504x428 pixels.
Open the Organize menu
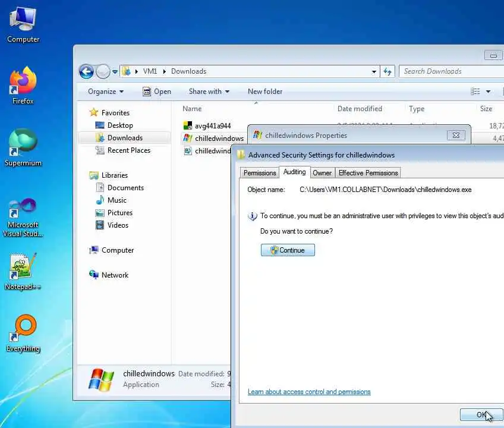coord(106,92)
